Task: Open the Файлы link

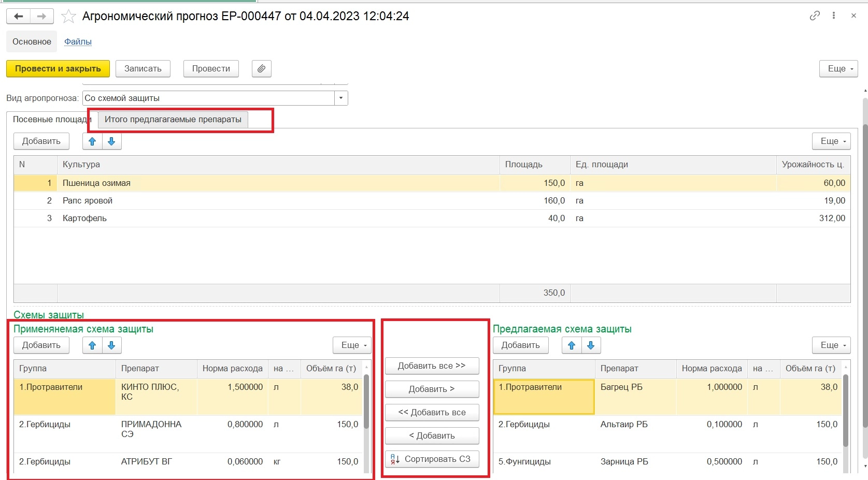Action: pos(78,41)
